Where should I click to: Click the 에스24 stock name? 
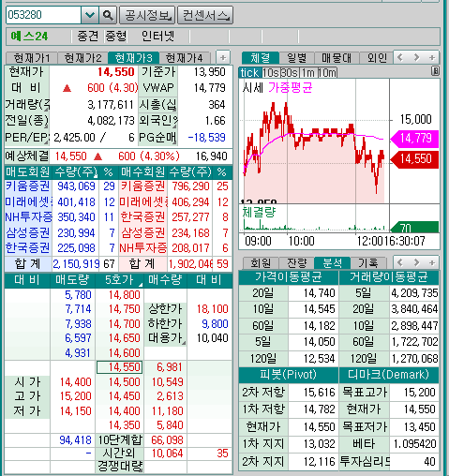coord(29,37)
